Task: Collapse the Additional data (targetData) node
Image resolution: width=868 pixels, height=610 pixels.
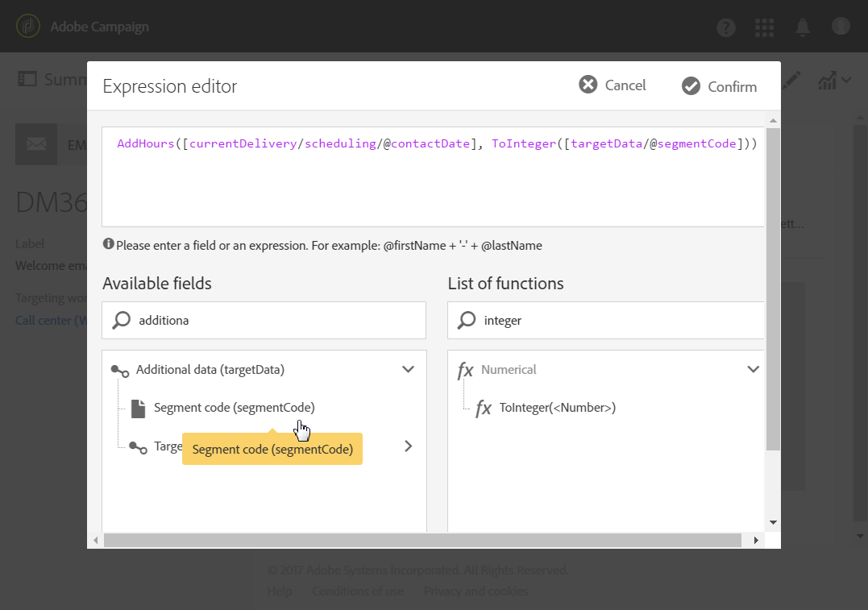Action: 408,370
